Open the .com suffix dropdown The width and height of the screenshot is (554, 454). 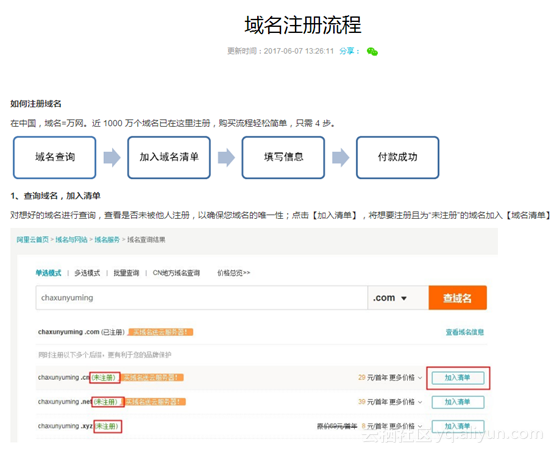398,298
